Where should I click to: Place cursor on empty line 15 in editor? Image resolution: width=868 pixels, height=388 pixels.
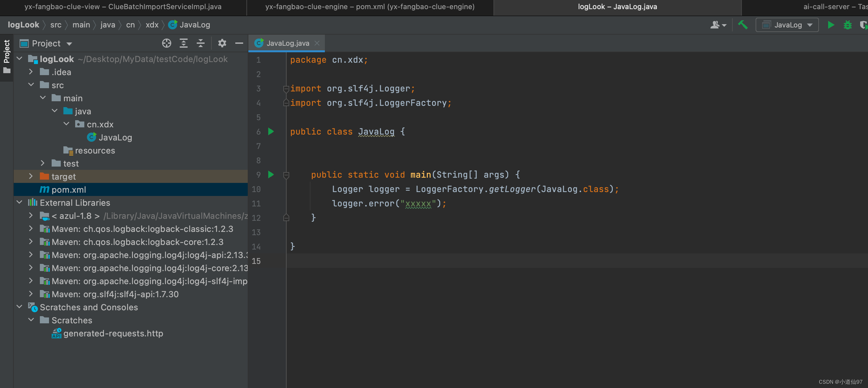(577, 261)
